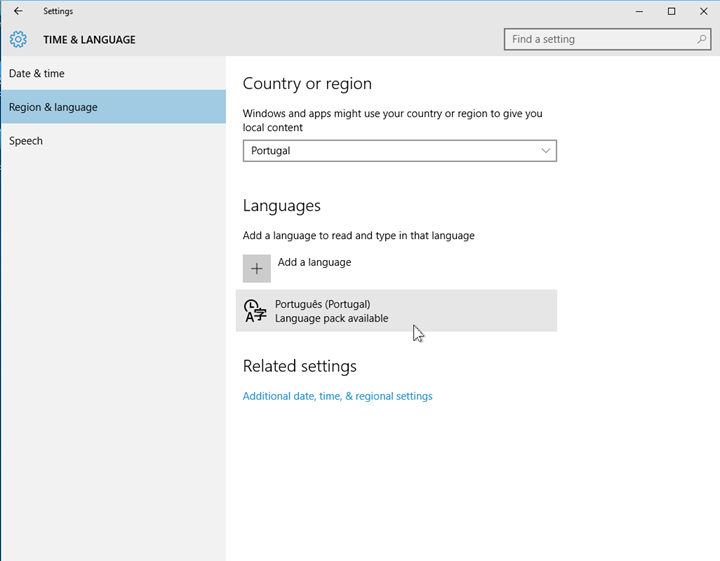Screen dimensions: 720x561
Task: Focus the Find a setting search box
Action: click(x=607, y=39)
